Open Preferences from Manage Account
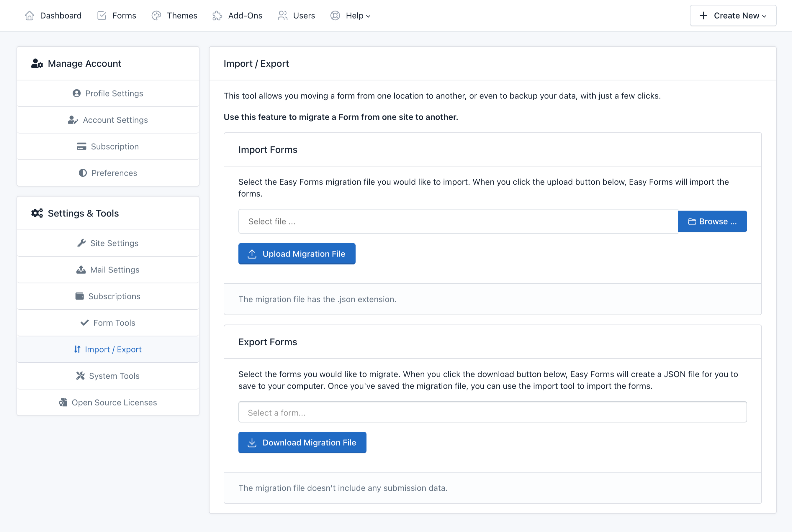This screenshot has width=792, height=532. [x=108, y=173]
